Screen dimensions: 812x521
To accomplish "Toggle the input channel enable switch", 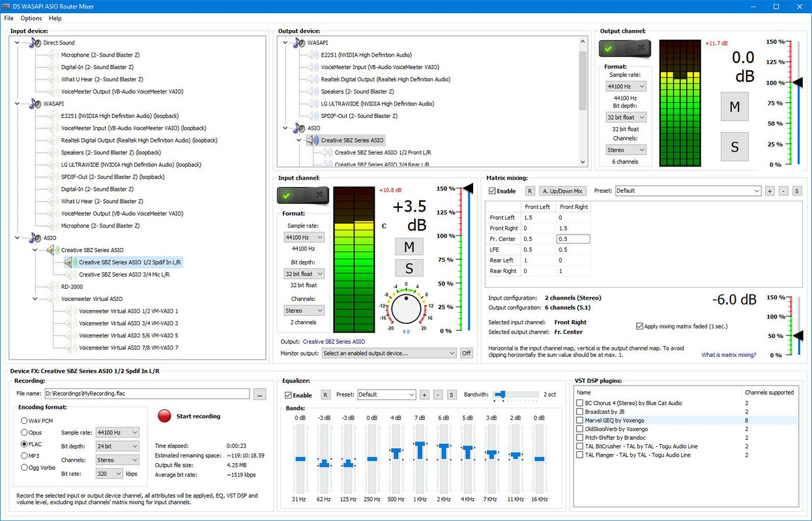I will [x=303, y=195].
